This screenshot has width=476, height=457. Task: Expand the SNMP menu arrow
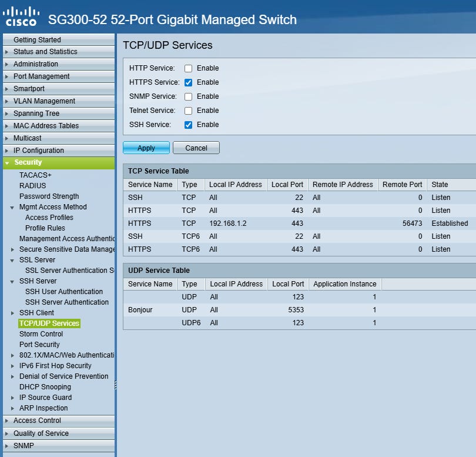(x=6, y=446)
